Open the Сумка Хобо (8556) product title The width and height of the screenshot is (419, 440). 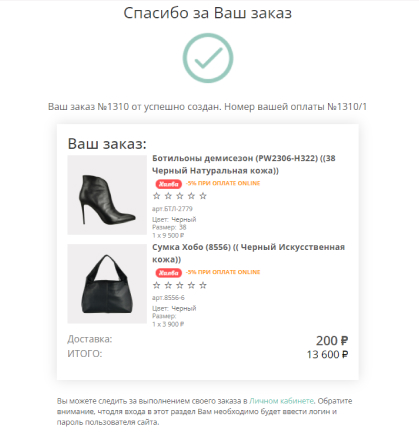248,253
